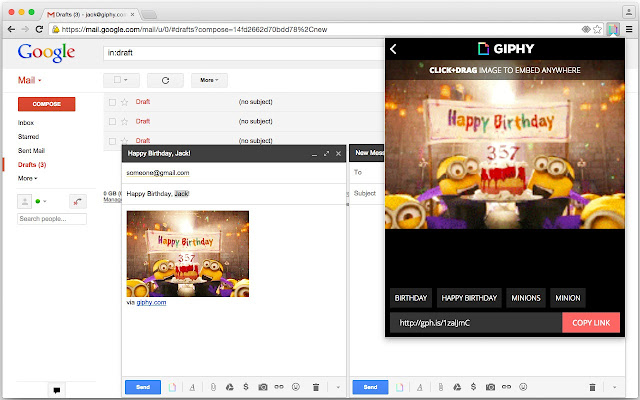The height and width of the screenshot is (400, 640).
Task: Open the Starred folder
Action: 29,137
